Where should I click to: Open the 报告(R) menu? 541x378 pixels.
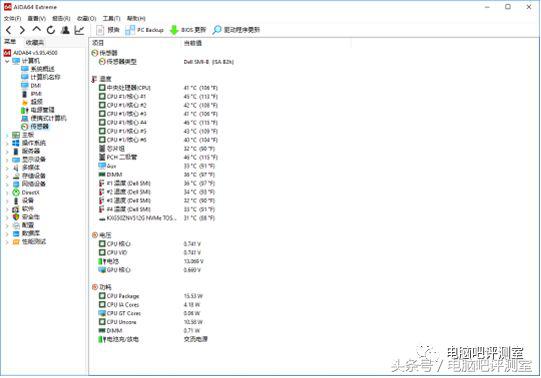click(x=61, y=18)
